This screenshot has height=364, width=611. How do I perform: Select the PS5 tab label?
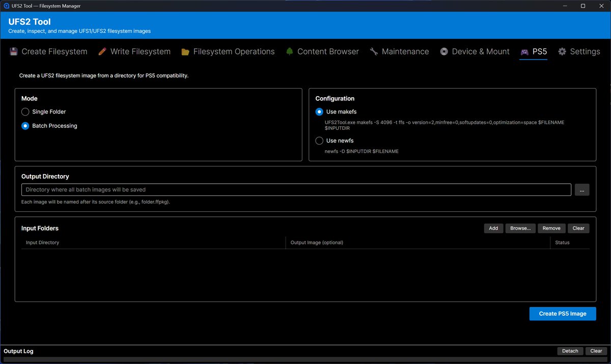point(540,51)
